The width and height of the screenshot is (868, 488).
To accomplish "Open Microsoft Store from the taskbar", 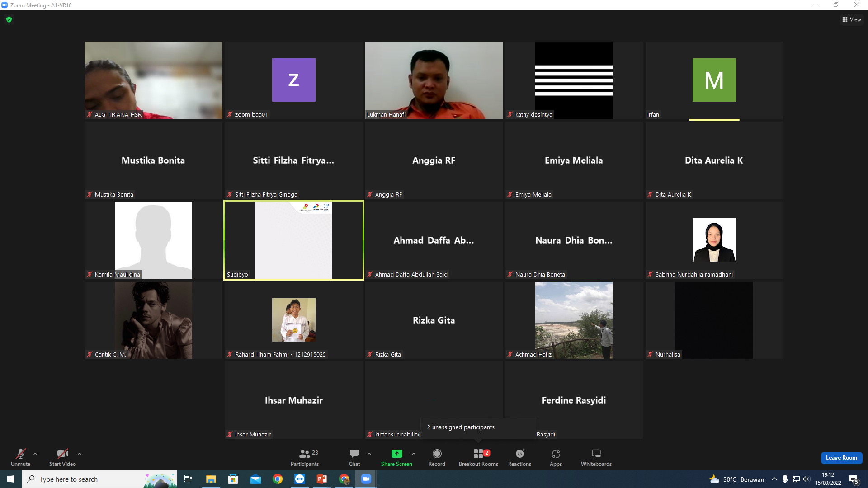I will click(233, 479).
